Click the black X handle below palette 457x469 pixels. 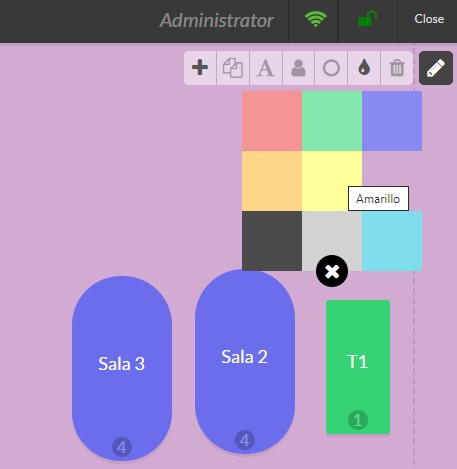pyautogui.click(x=332, y=271)
